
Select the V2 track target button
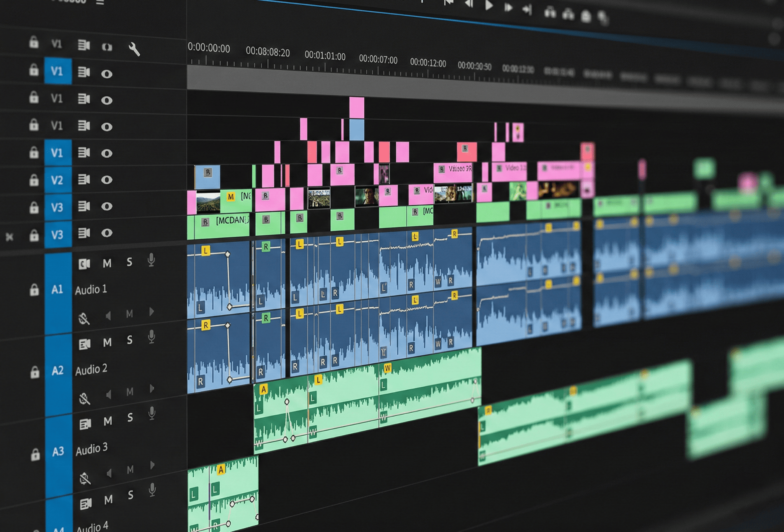pos(57,180)
